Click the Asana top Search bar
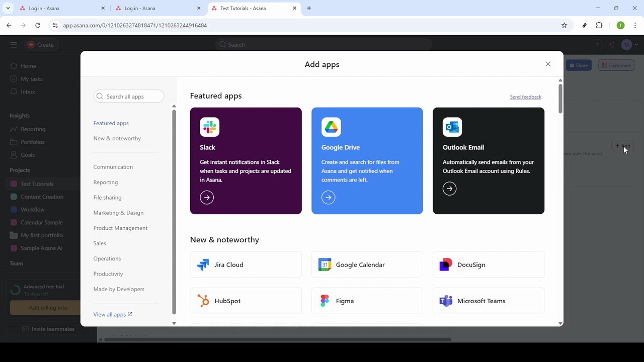This screenshot has height=362, width=644. [324, 45]
